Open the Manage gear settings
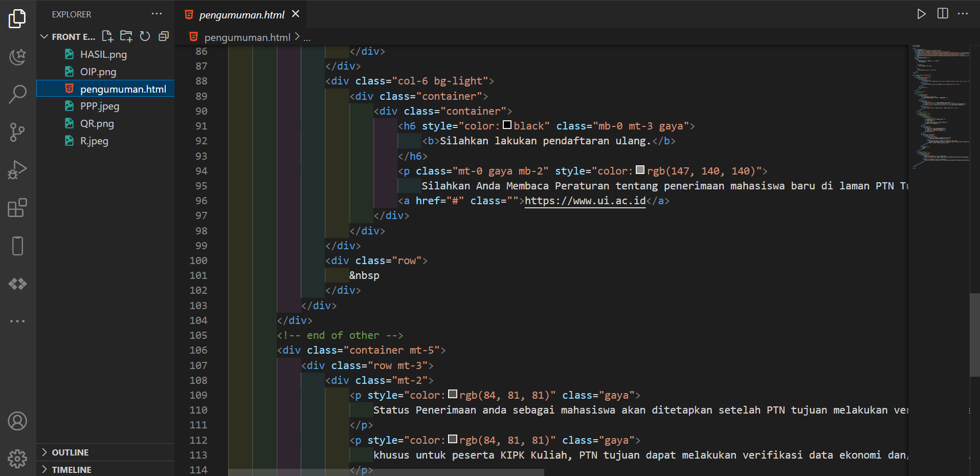Viewport: 980px width, 476px height. click(x=17, y=459)
